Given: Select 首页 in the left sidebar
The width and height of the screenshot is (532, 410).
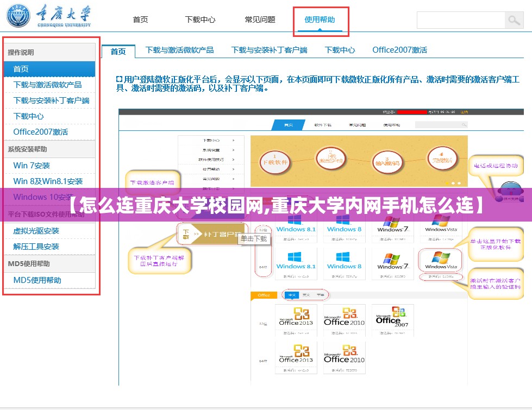Looking at the screenshot, I should coord(49,69).
